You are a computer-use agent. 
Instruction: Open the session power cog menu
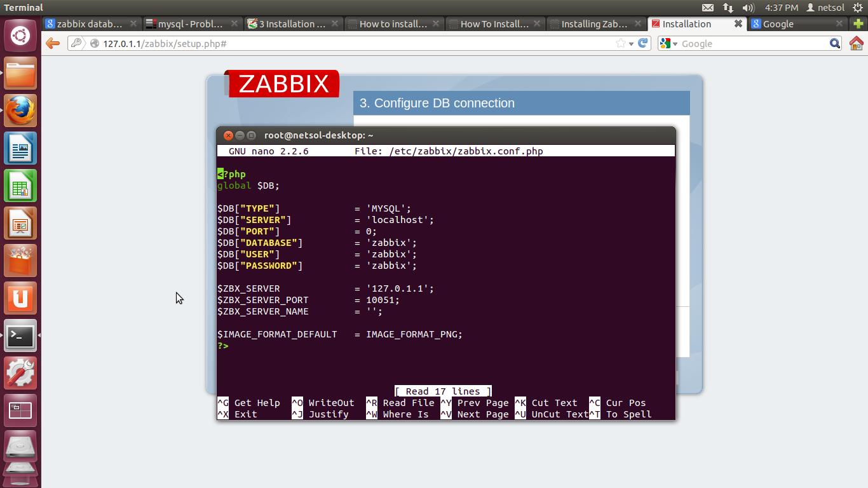[x=858, y=8]
